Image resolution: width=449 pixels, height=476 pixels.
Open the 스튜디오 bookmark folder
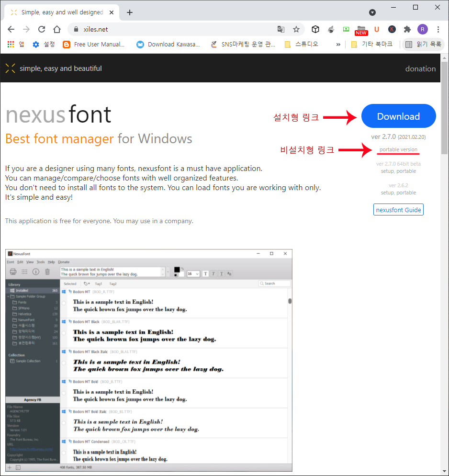point(301,45)
